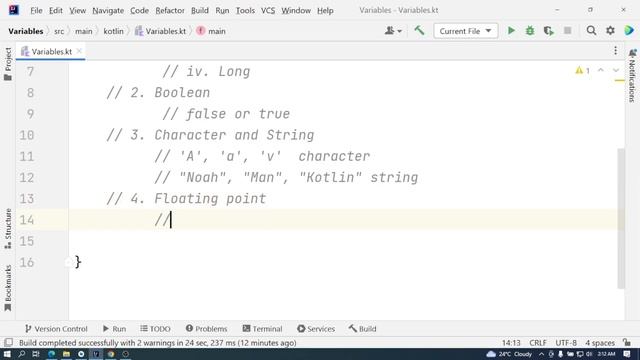Image resolution: width=640 pixels, height=360 pixels.
Task: Click the '// 2. Boolean' comment line
Action: coord(158,93)
